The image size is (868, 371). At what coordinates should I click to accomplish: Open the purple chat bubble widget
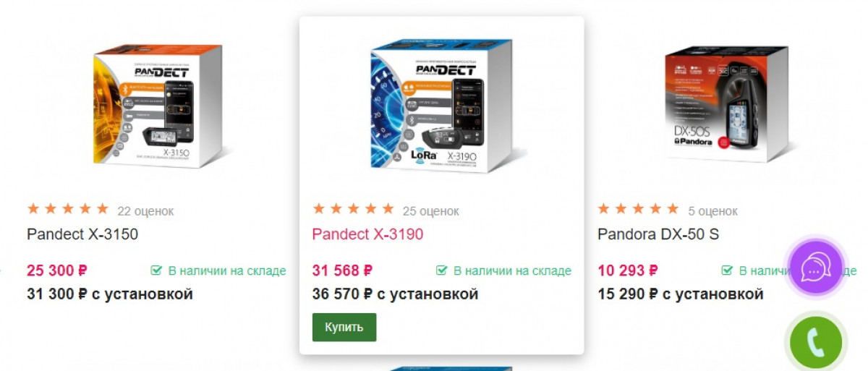816,268
